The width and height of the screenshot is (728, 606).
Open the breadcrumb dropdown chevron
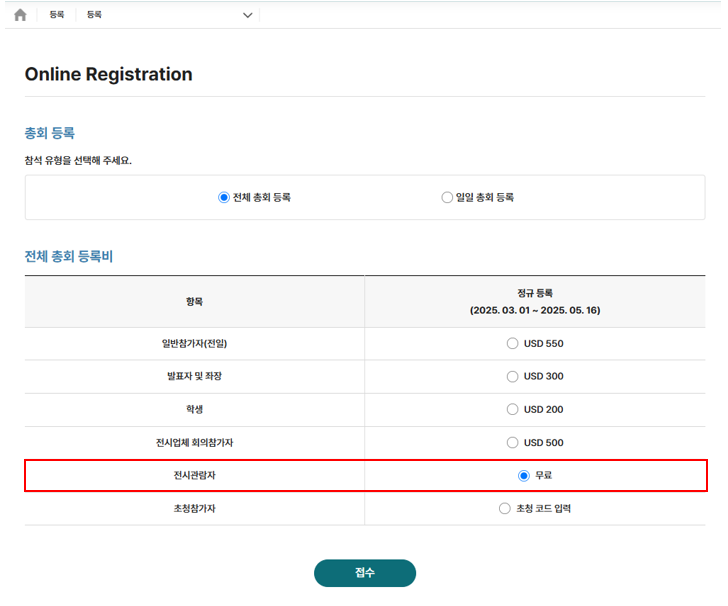point(248,15)
